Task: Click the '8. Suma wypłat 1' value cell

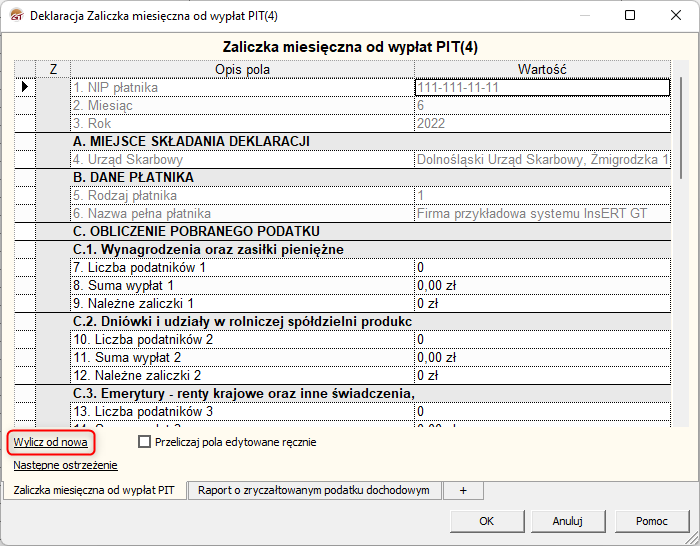Action: tap(542, 285)
